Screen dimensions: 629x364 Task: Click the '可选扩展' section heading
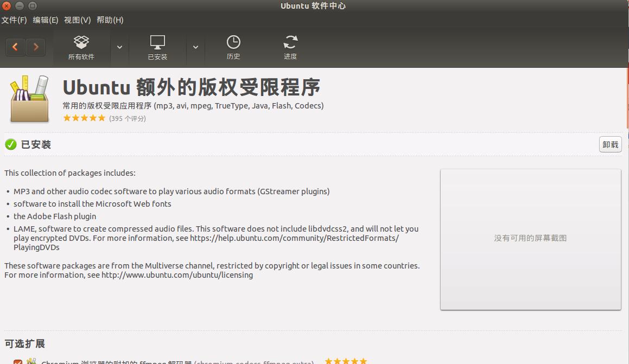click(25, 343)
